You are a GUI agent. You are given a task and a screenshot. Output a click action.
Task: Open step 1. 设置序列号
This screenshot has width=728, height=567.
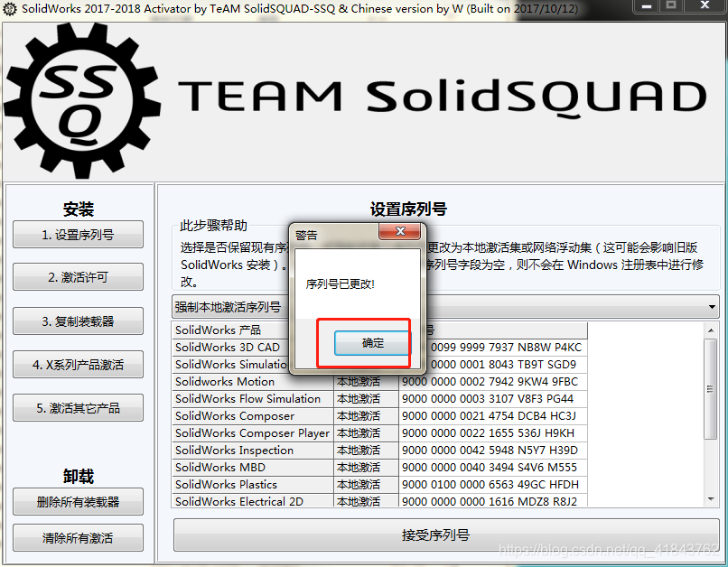78,235
